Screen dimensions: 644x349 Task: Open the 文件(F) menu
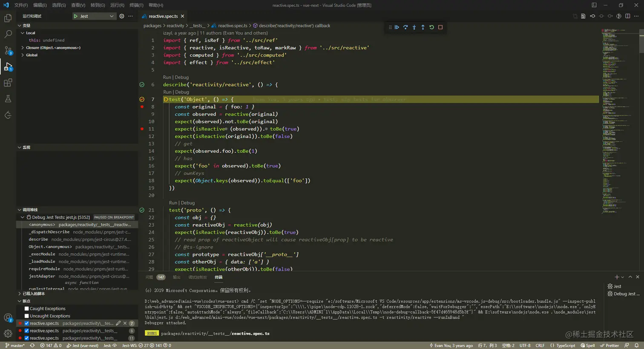(x=21, y=5)
